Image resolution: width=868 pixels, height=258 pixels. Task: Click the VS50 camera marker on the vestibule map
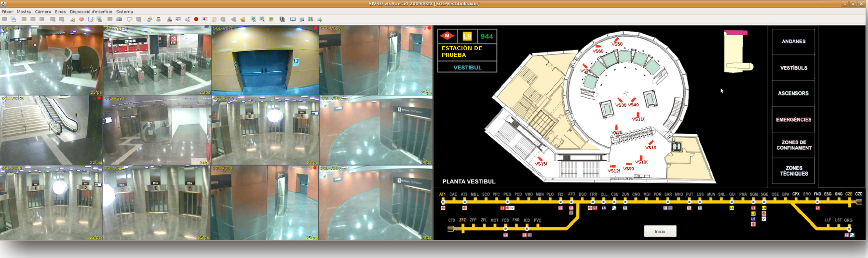616,41
